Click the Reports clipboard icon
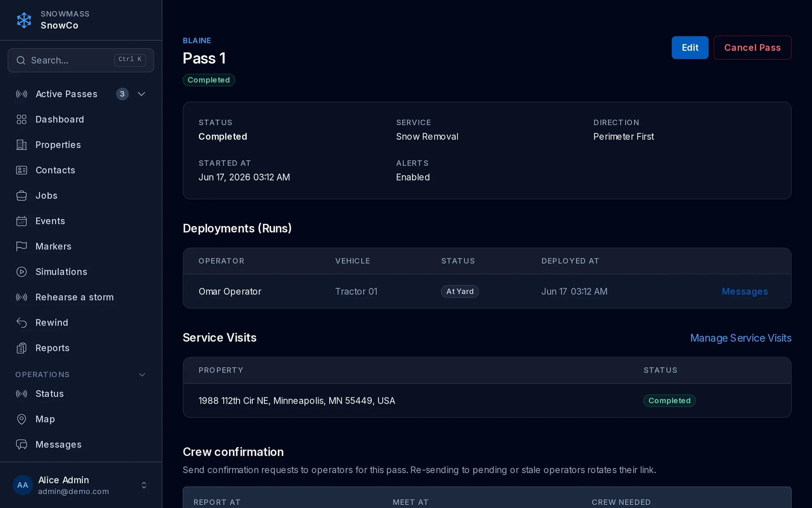The width and height of the screenshot is (812, 508). [22, 348]
